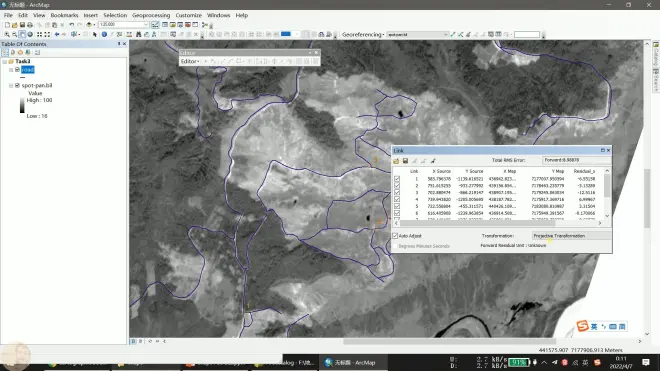Open the Bookmarks menu

[64, 15]
